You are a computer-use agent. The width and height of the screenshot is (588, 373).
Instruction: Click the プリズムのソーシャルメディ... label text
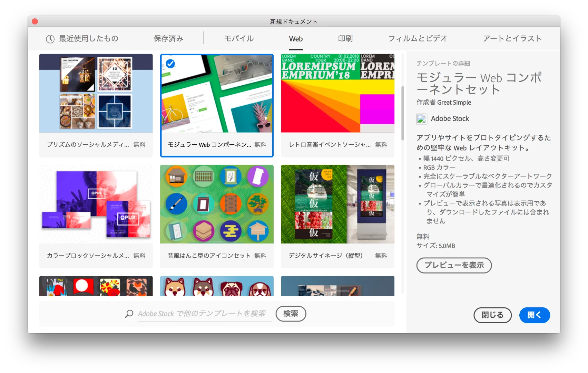(x=88, y=145)
